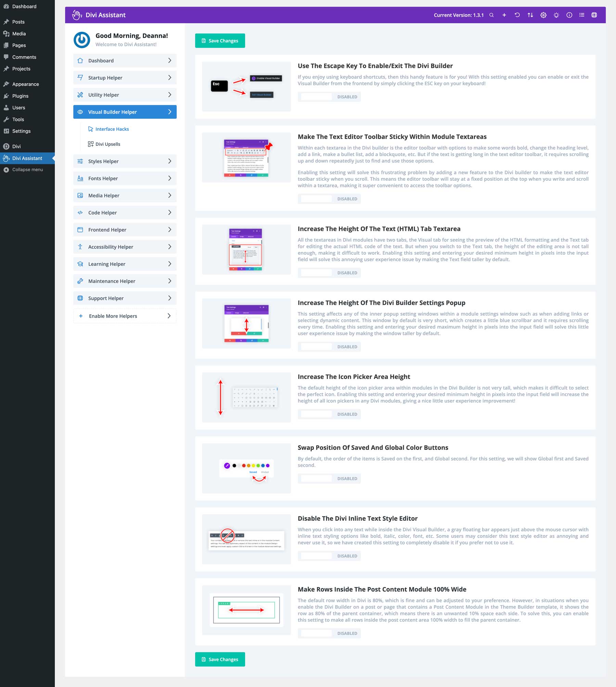Click the restore/undo icon in the header

(x=517, y=15)
